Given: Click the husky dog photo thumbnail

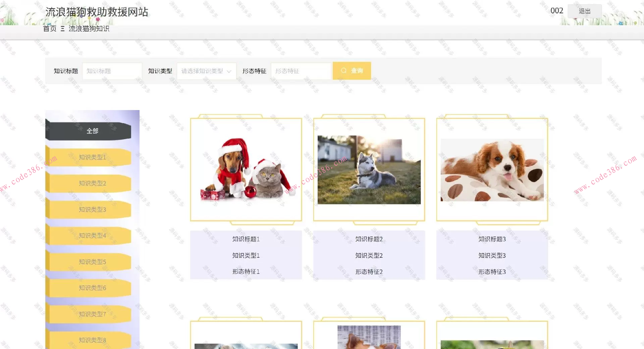Looking at the screenshot, I should [x=369, y=169].
